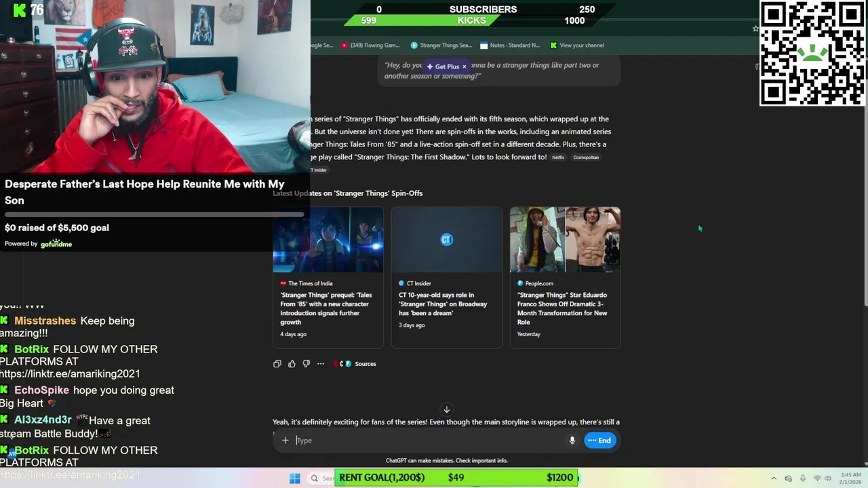The image size is (868, 488).
Task: Click the Rent Goal progress bar
Action: coord(458,478)
